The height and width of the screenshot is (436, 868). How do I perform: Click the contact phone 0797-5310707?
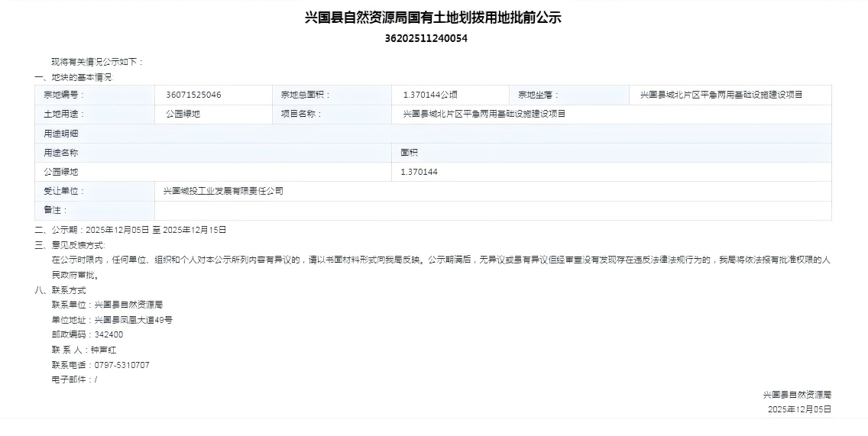121,365
